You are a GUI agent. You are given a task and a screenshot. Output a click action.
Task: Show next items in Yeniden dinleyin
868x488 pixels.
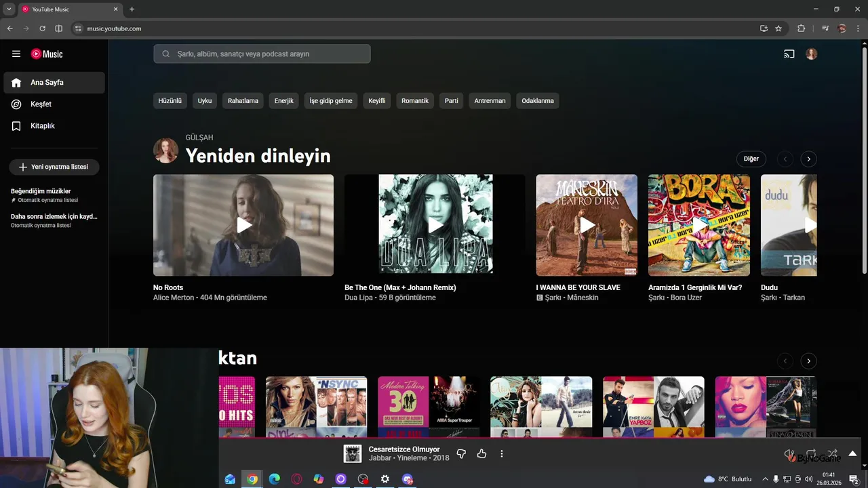pyautogui.click(x=808, y=159)
